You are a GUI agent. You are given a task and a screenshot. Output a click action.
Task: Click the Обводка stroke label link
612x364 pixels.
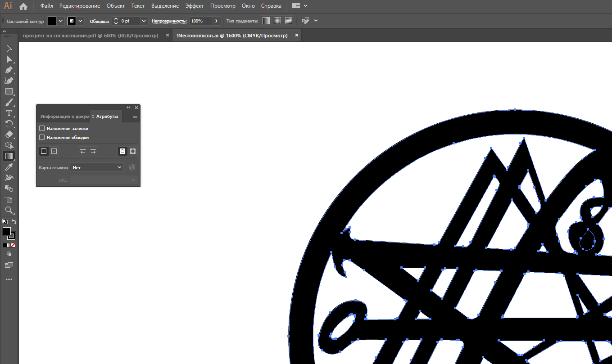[100, 21]
